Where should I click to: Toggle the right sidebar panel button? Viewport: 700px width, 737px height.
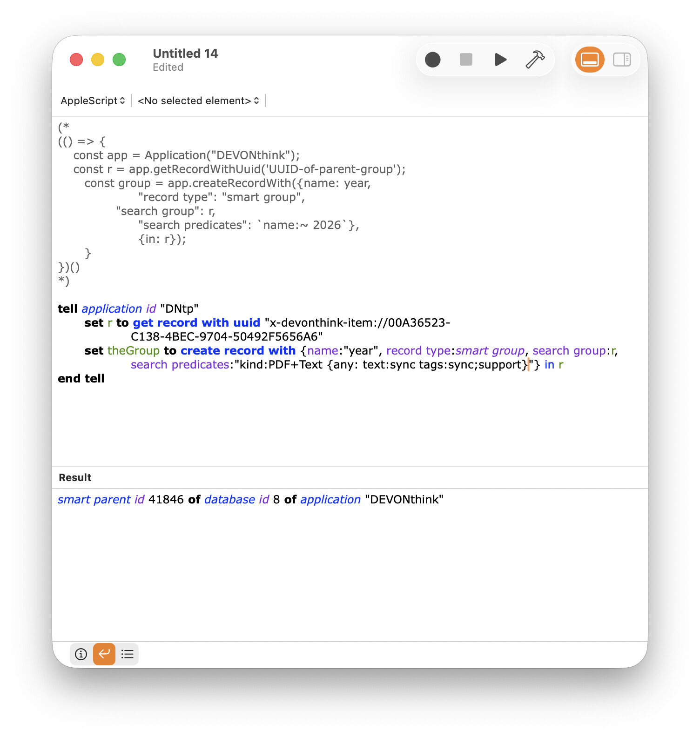tap(621, 60)
